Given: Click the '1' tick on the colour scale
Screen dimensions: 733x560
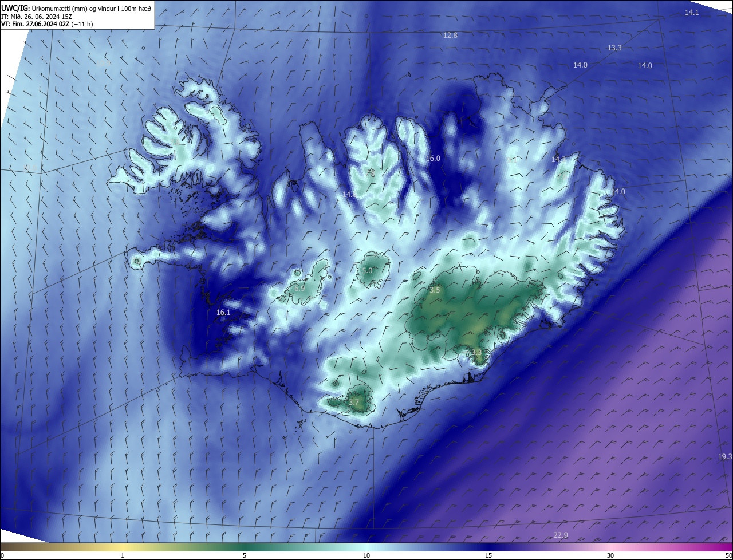Looking at the screenshot, I should coord(123,555).
